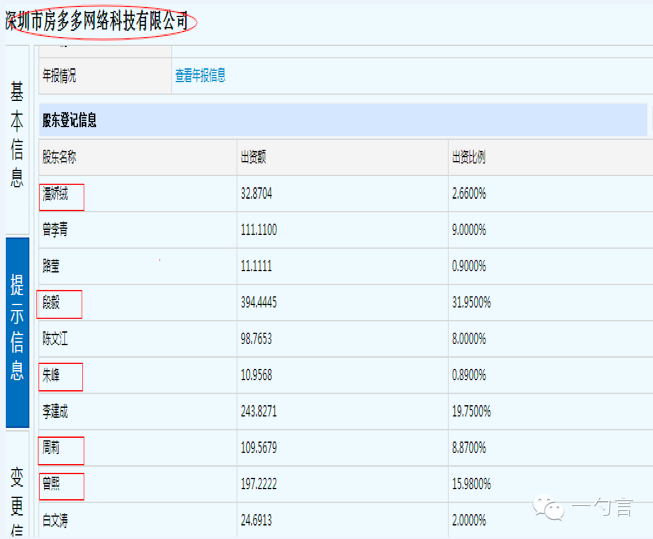Image resolution: width=653 pixels, height=539 pixels.
Task: Select shareholder name 朱峰
Action: coord(51,375)
